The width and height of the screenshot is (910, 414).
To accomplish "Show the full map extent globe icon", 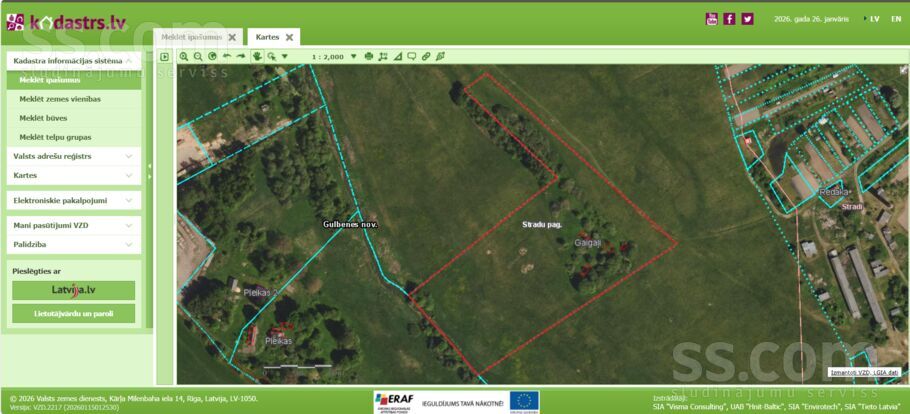I will pos(212,56).
